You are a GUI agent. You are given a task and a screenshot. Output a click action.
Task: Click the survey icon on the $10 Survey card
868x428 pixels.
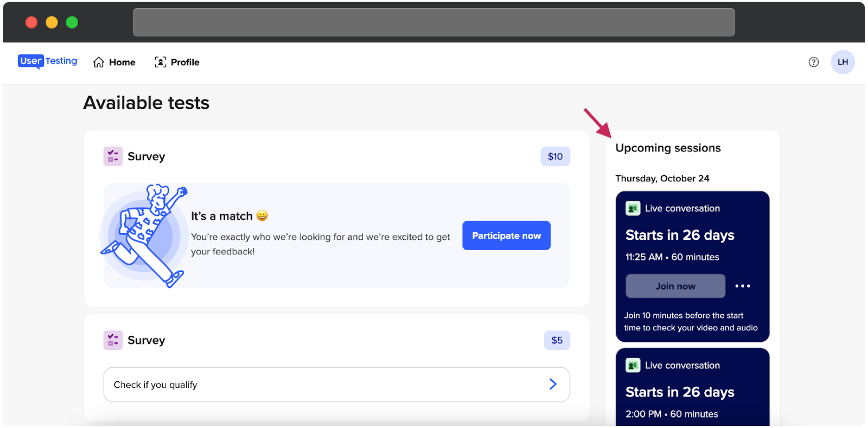pos(113,156)
